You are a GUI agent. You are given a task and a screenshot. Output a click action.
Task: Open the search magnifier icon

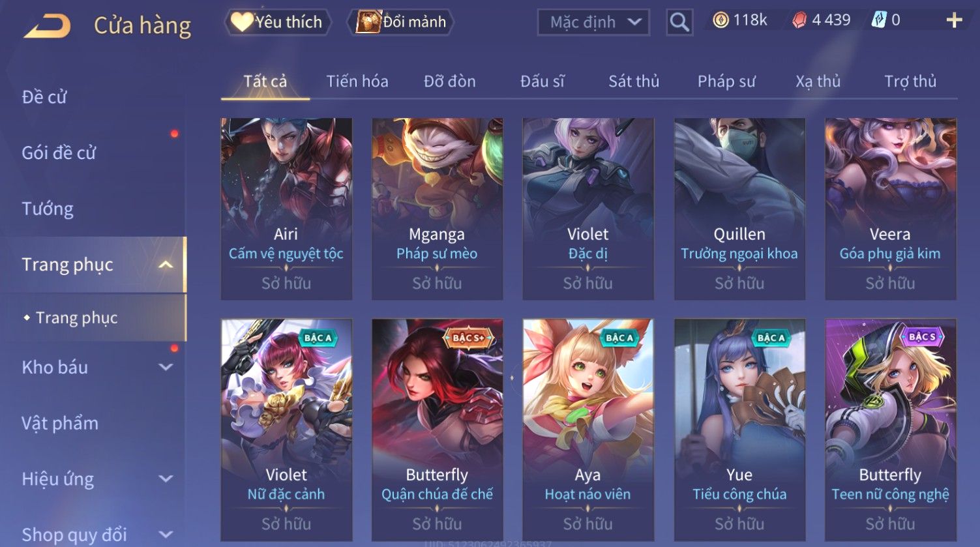[679, 22]
